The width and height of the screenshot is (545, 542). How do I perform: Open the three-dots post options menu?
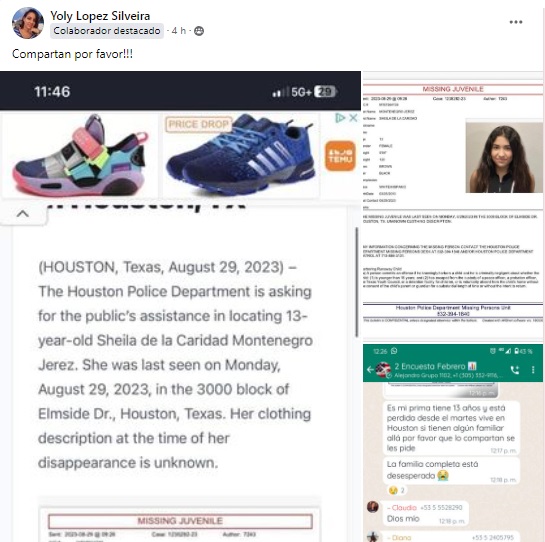[515, 22]
